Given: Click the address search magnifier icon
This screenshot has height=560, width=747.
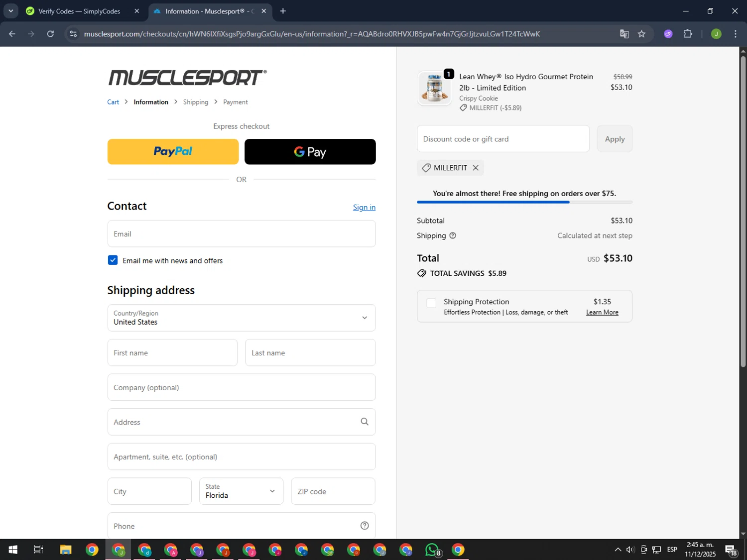Looking at the screenshot, I should point(365,422).
